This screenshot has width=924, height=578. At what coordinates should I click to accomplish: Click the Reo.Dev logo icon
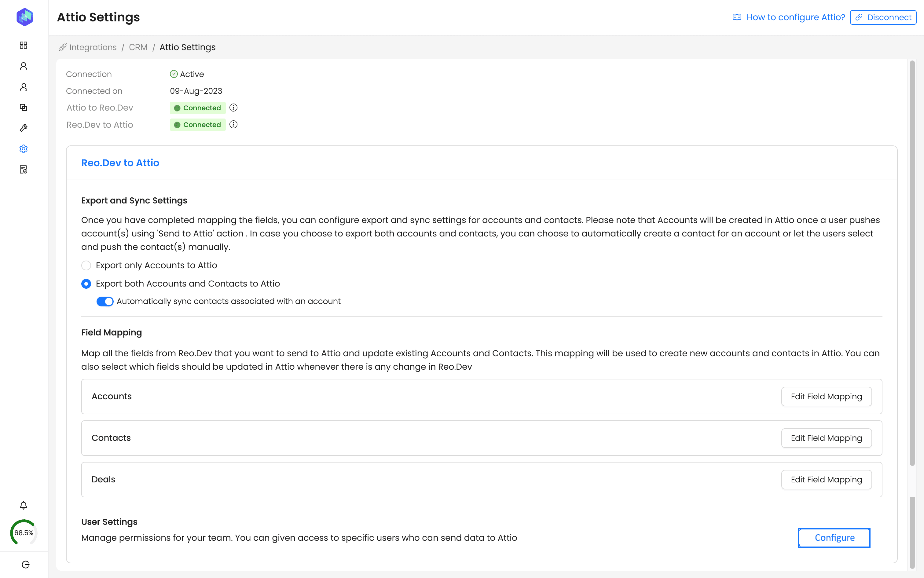pyautogui.click(x=24, y=17)
